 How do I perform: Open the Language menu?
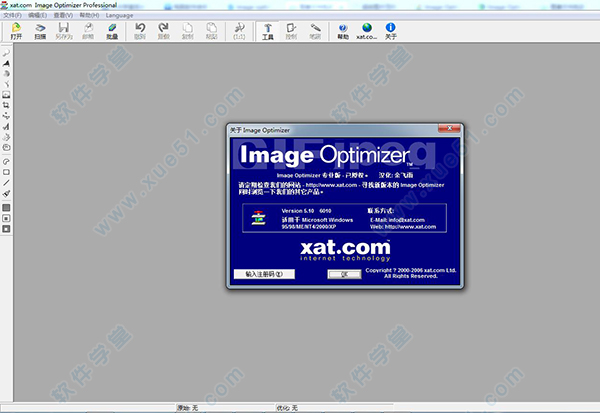click(x=119, y=15)
